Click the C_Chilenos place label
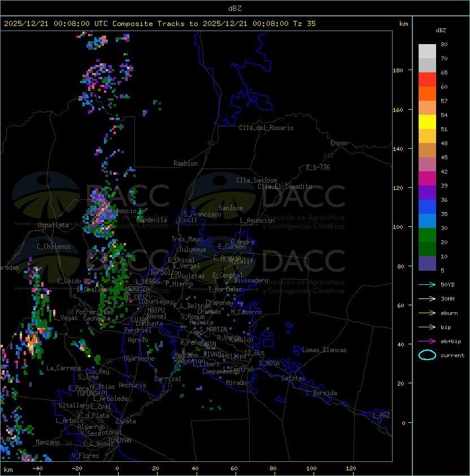 coord(54,246)
